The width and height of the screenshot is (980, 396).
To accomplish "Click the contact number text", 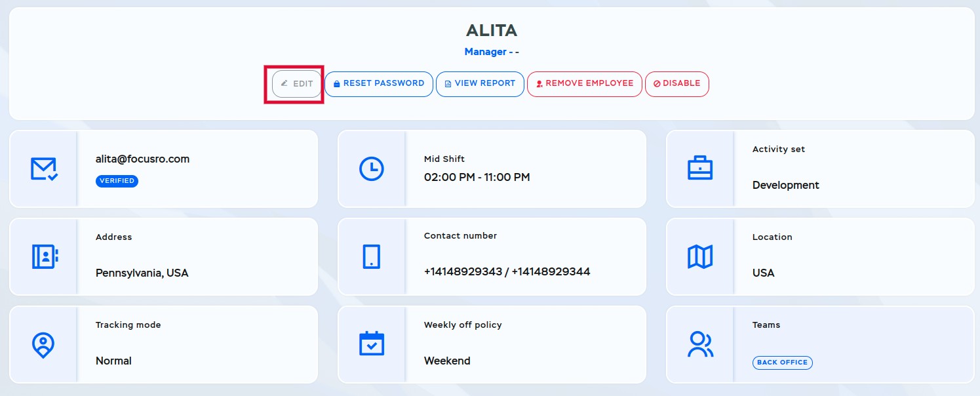I will [x=507, y=271].
